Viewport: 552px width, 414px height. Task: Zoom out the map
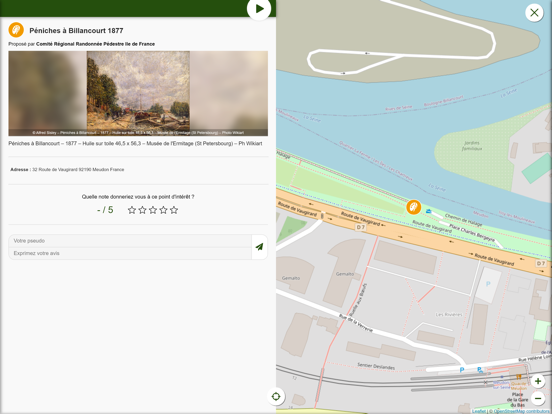click(x=538, y=399)
